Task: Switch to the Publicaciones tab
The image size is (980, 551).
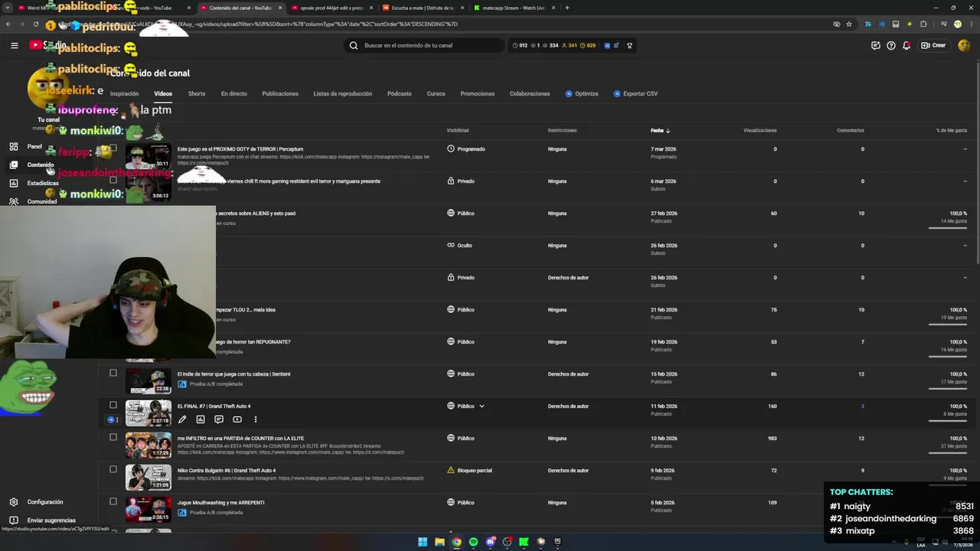Action: pos(280,93)
